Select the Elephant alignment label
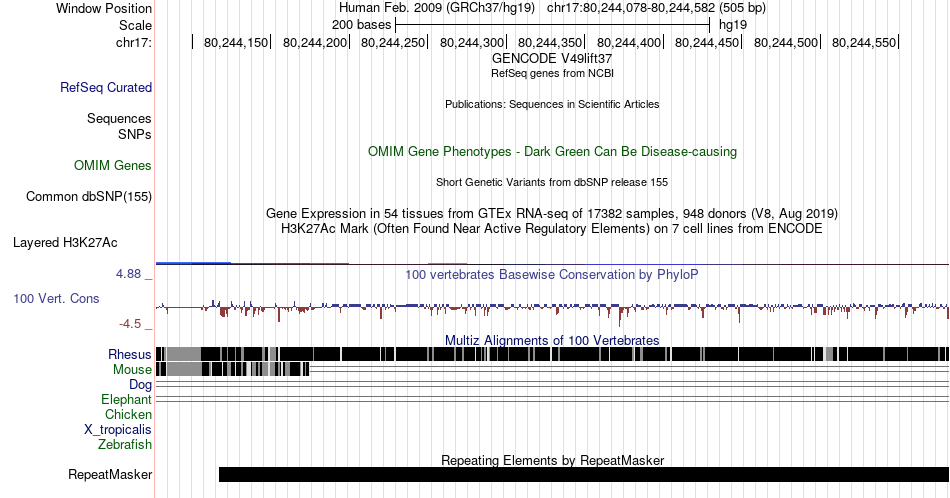Viewport: 950px width, 498px height. pyautogui.click(x=126, y=399)
